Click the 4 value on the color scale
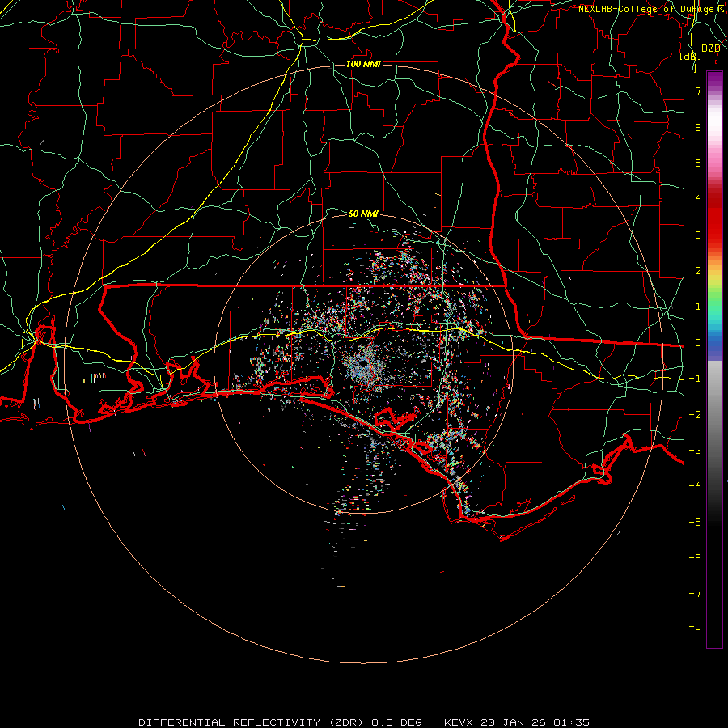This screenshot has width=728, height=728. 698,199
